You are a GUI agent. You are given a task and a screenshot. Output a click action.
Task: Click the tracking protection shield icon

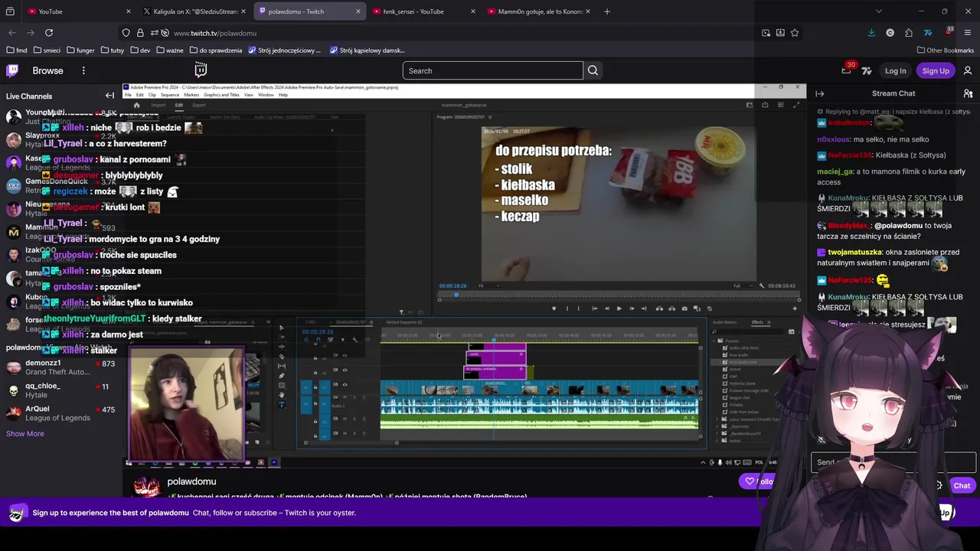pos(126,33)
